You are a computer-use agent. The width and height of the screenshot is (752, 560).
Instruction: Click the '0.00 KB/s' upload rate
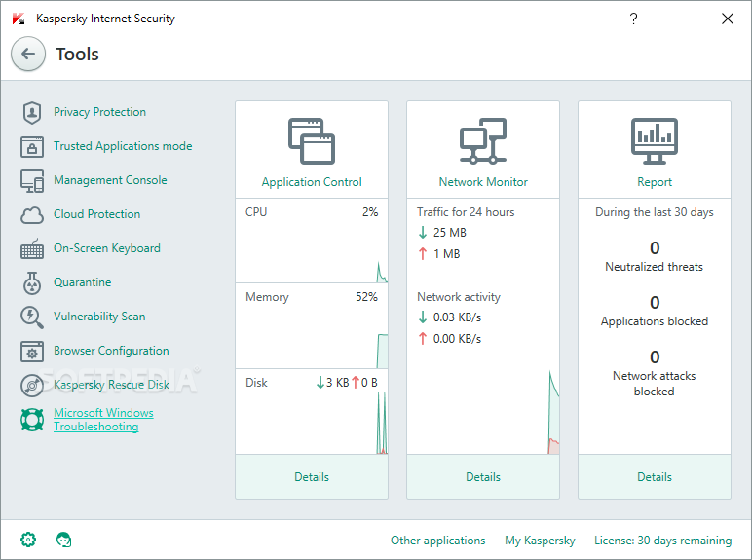[457, 339]
